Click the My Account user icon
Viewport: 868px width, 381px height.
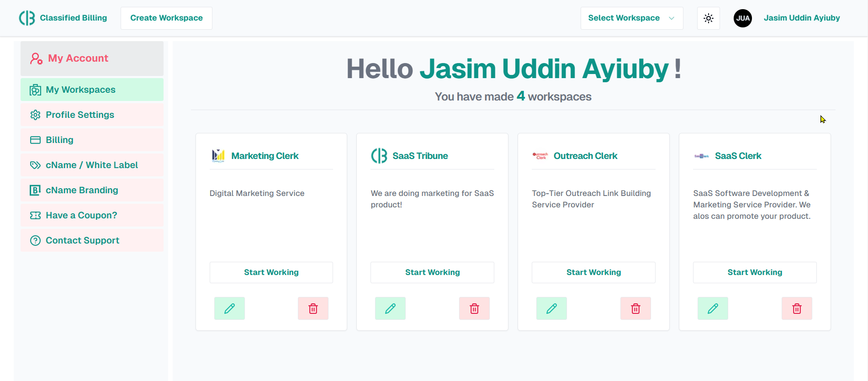pos(37,58)
